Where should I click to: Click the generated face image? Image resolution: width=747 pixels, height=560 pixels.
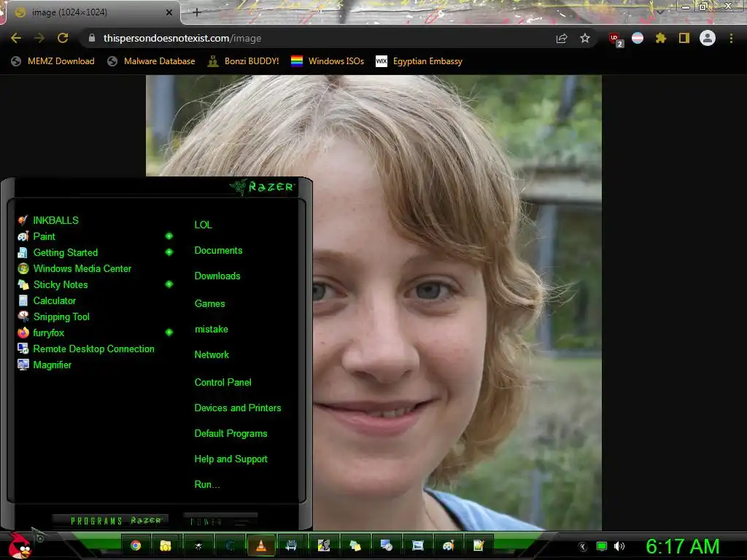tap(373, 303)
